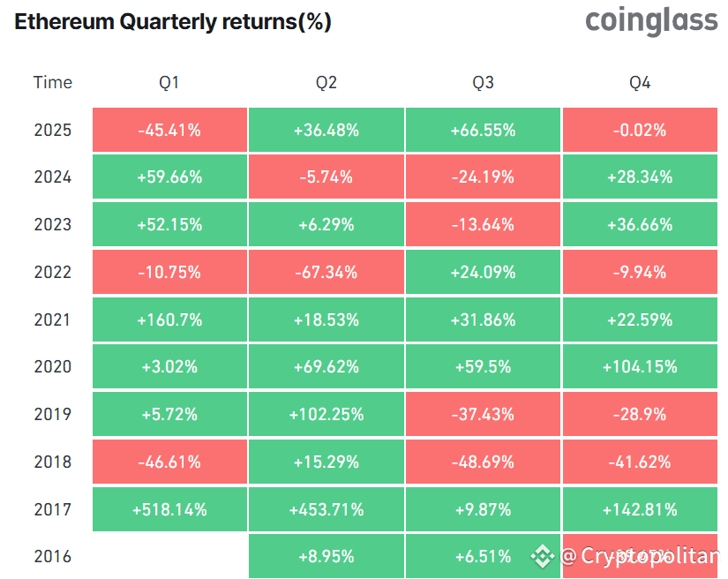
Task: Click the Time column header
Action: (x=53, y=83)
